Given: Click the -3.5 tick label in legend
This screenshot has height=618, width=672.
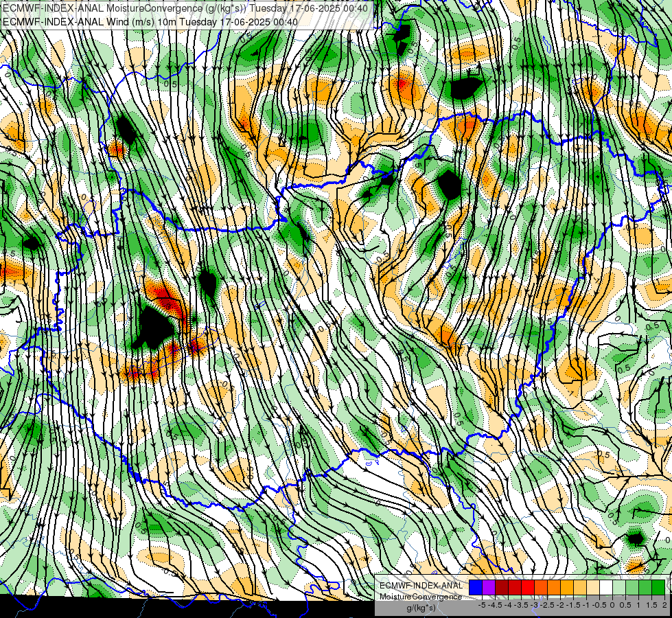Looking at the screenshot, I should click(x=521, y=605).
